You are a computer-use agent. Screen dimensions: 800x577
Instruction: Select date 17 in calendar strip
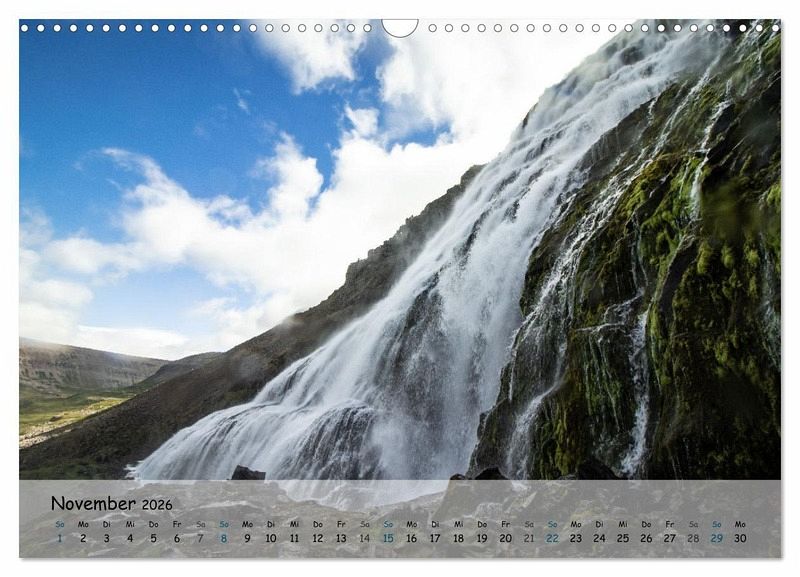pos(435,538)
